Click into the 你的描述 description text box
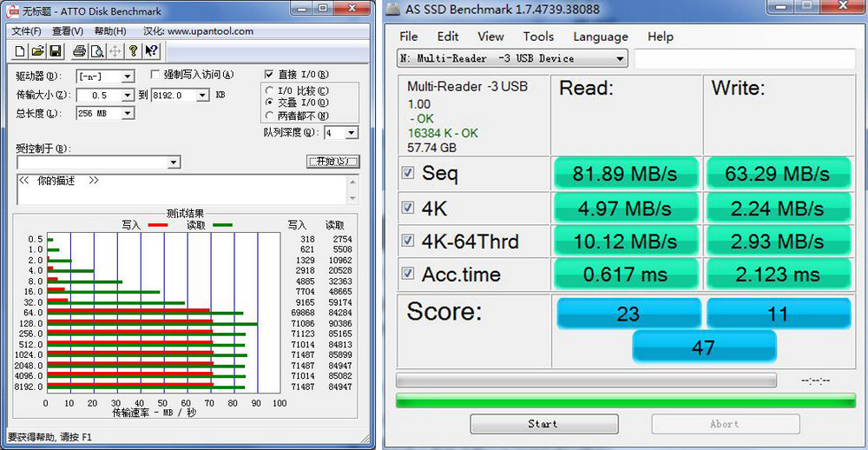Image resolution: width=868 pixels, height=450 pixels. pyautogui.click(x=182, y=190)
